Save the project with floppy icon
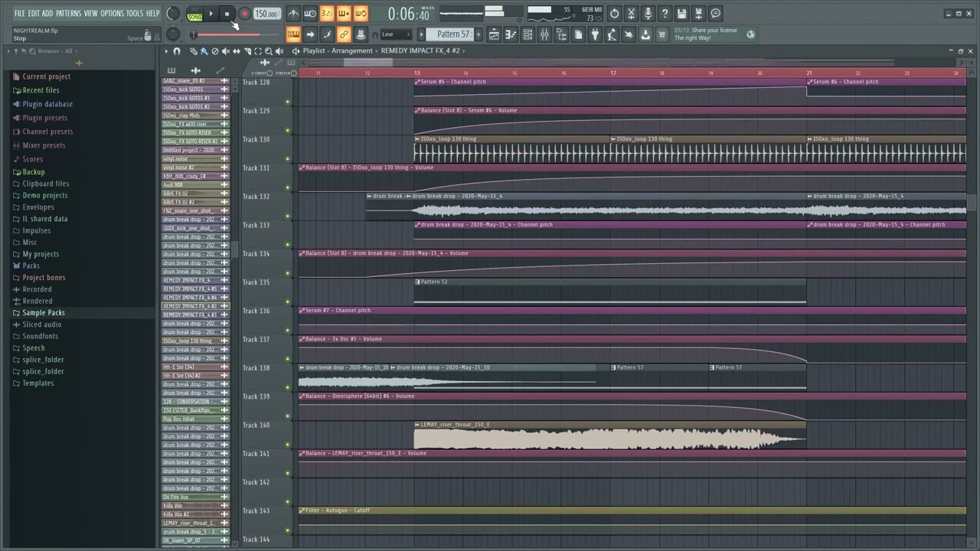 pyautogui.click(x=681, y=14)
